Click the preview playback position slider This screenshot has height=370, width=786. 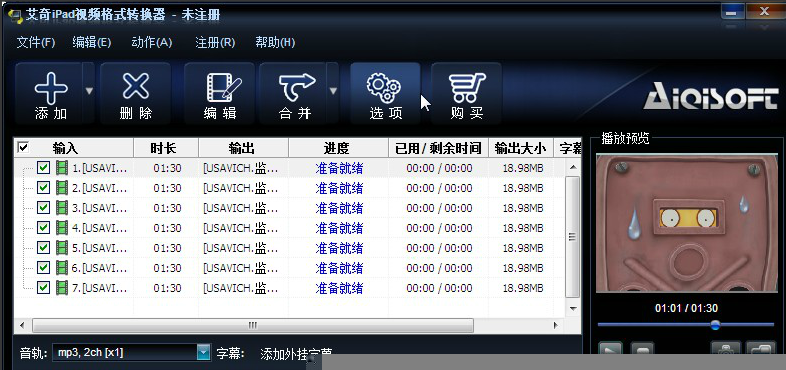(x=715, y=325)
